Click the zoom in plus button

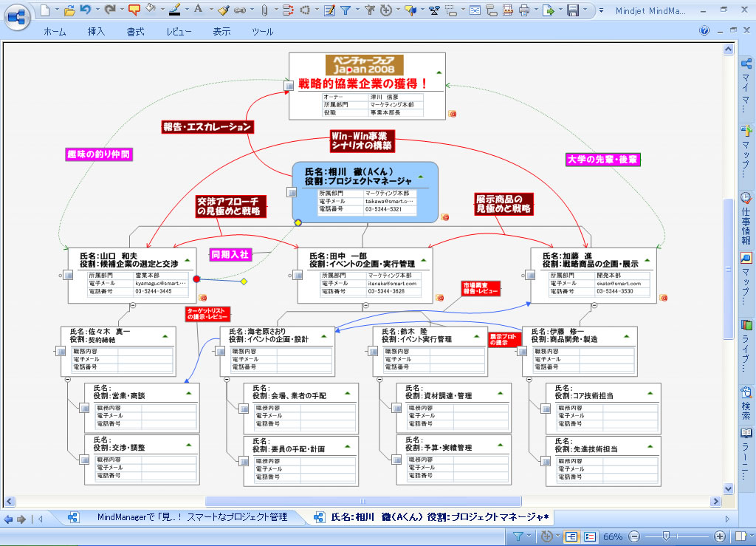[721, 537]
